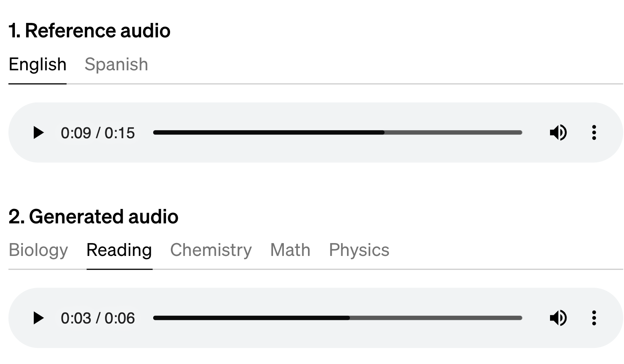Open more options for the reference audio player

[x=594, y=133]
